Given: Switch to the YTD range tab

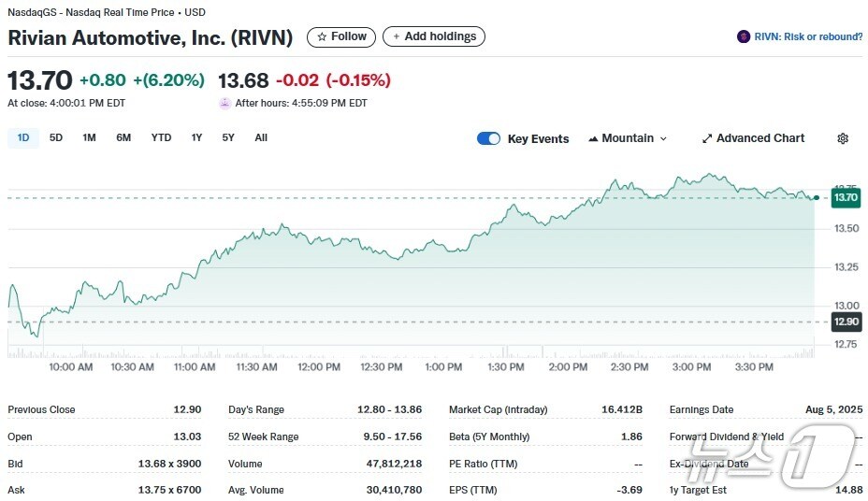Looking at the screenshot, I should pos(161,137).
